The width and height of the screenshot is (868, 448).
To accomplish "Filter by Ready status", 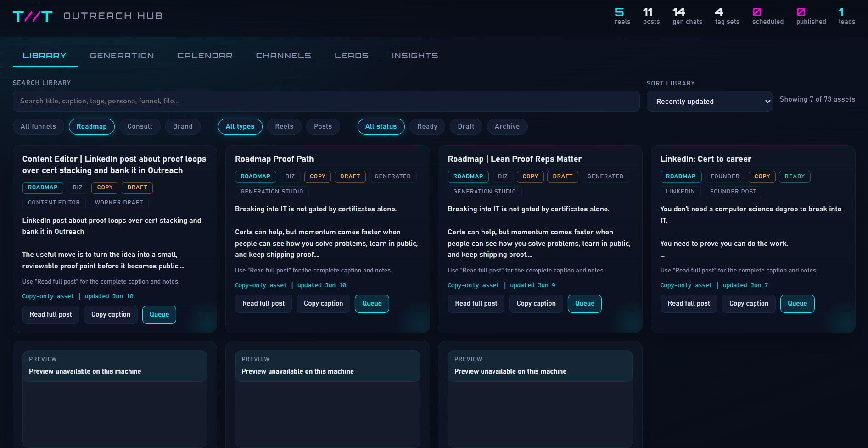I will coord(427,126).
